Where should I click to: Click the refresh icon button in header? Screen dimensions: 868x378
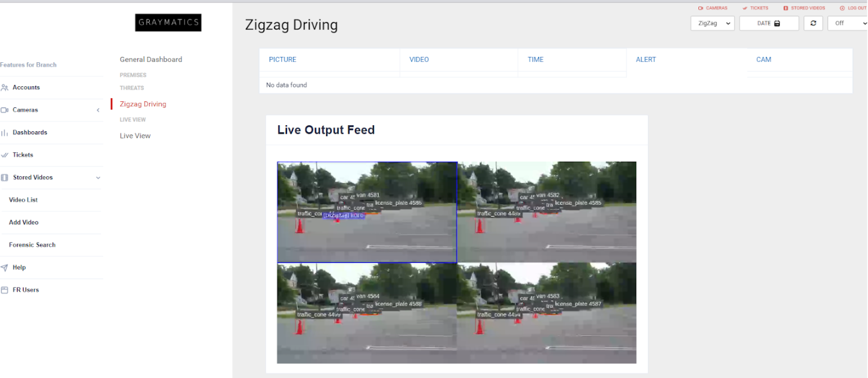[813, 23]
